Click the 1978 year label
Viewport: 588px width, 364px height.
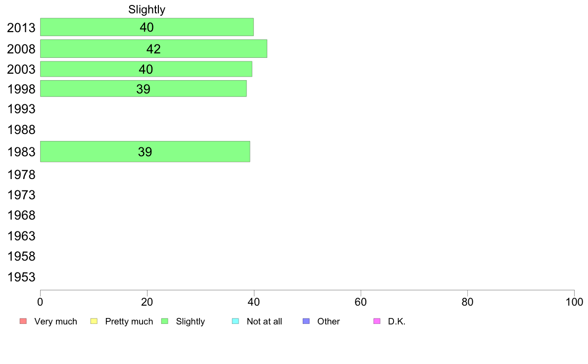[21, 175]
